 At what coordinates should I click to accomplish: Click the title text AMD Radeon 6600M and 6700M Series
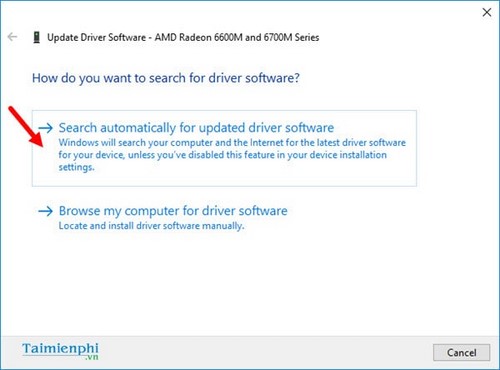point(237,37)
